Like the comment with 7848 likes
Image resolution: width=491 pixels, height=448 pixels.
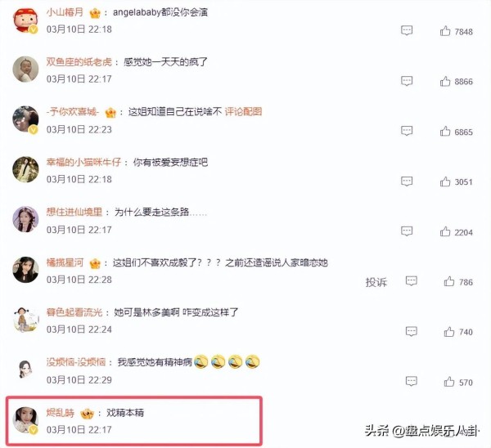pos(445,31)
